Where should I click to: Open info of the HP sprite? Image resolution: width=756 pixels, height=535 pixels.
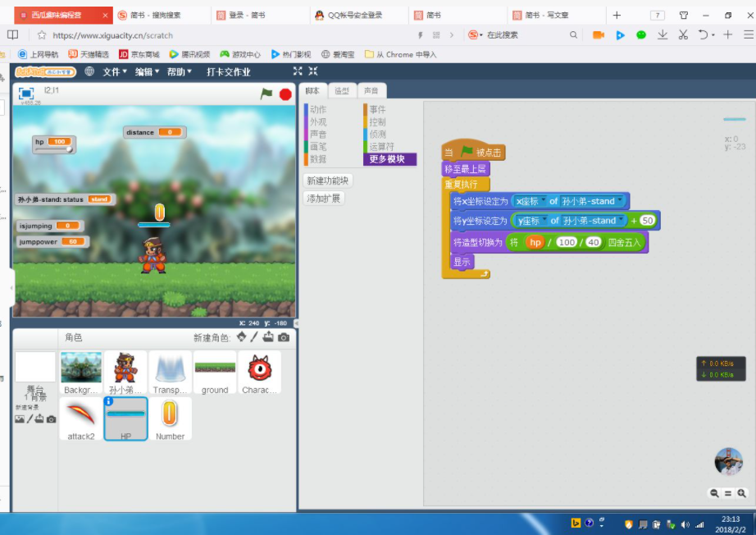click(x=109, y=401)
